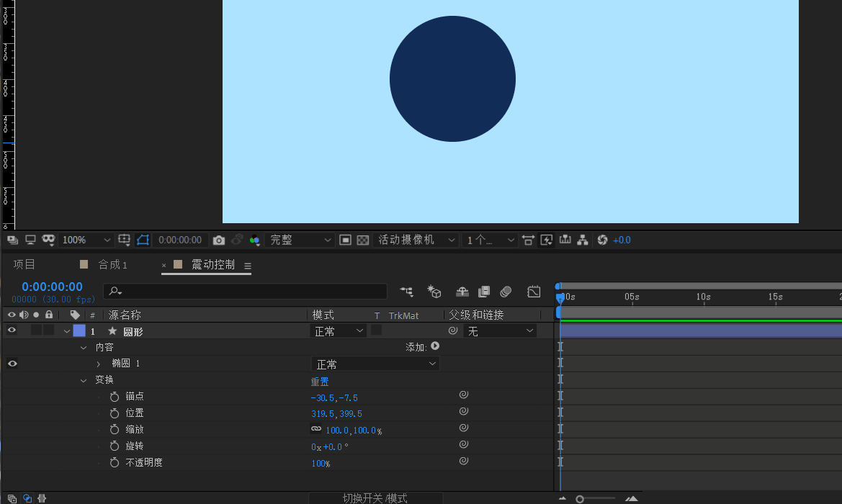Toggle scale constrain proportions link
The image size is (842, 504).
click(316, 429)
